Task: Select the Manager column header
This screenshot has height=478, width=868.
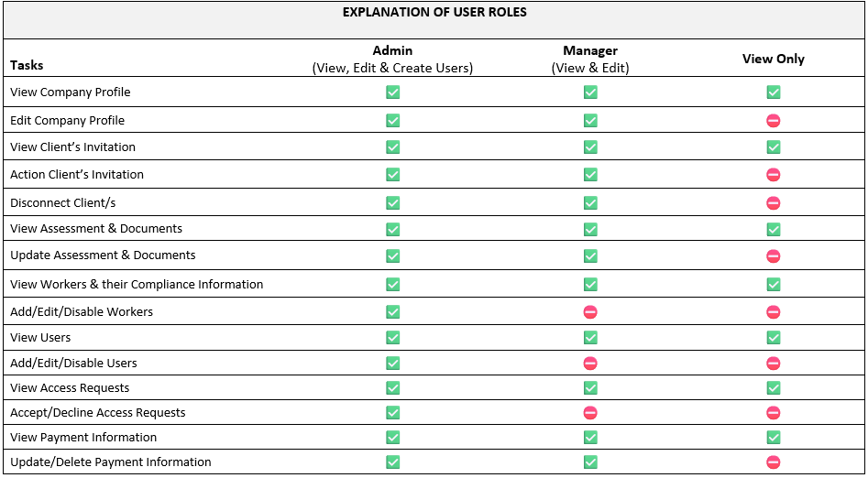Action: click(x=590, y=60)
